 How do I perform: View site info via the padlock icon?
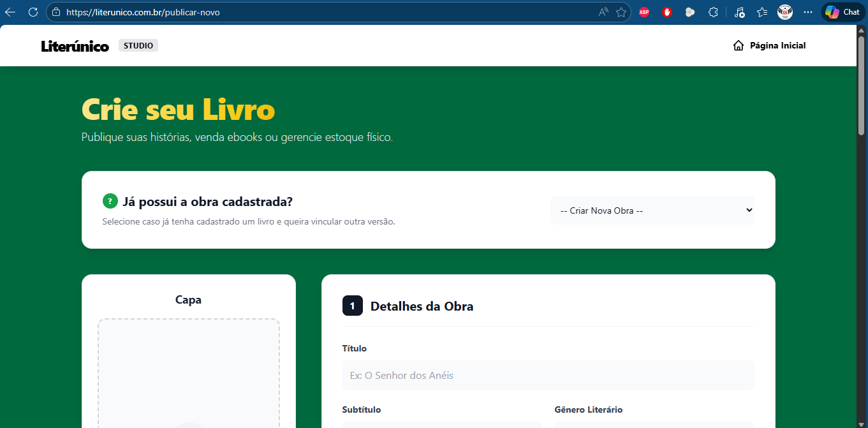click(x=56, y=12)
